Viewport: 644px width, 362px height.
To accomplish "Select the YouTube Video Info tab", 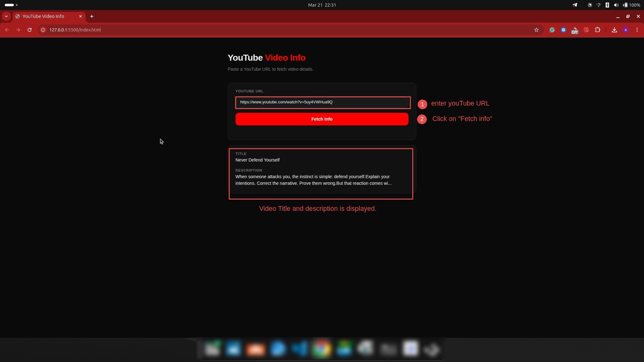I will [x=49, y=16].
